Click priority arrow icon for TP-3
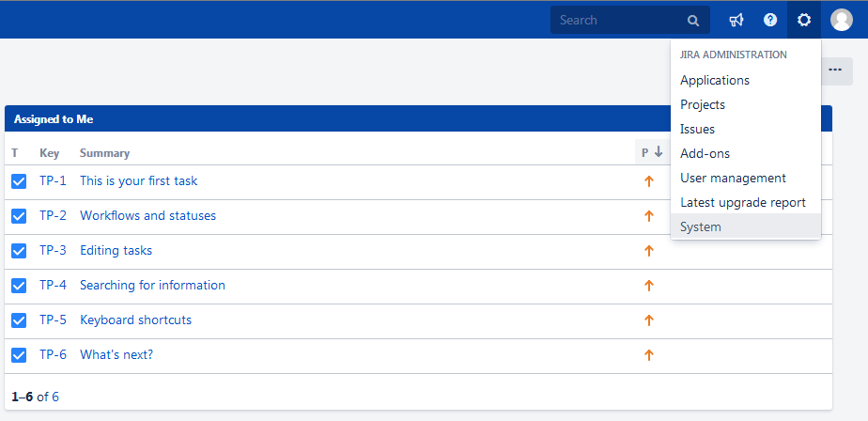This screenshot has width=868, height=421. (x=648, y=251)
